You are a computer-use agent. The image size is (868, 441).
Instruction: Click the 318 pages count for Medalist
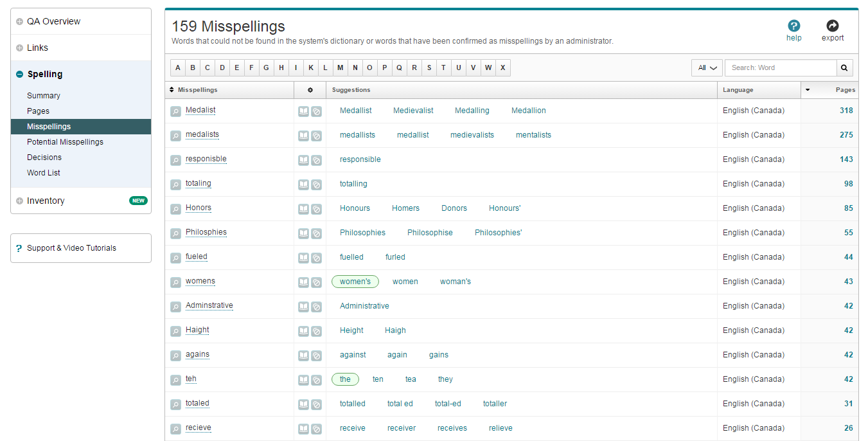[x=846, y=111]
